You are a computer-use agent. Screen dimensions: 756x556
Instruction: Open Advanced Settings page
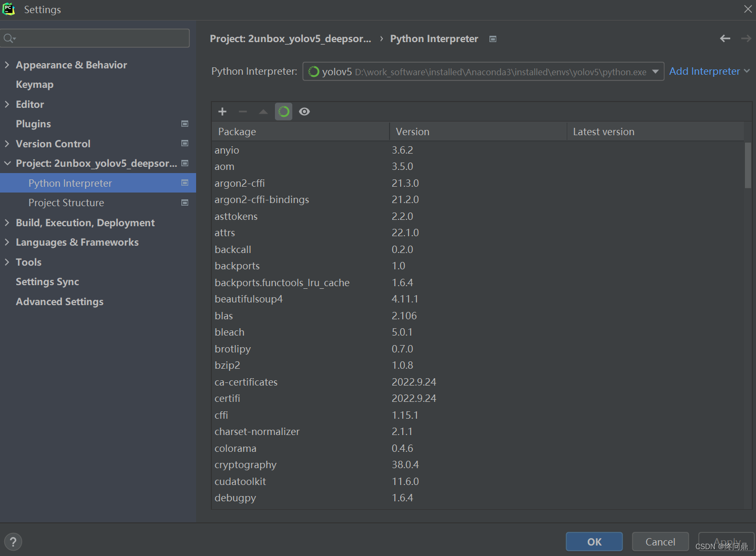(59, 301)
